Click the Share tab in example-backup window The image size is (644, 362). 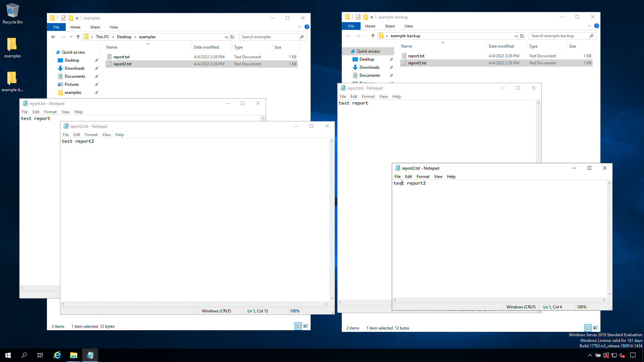point(390,26)
